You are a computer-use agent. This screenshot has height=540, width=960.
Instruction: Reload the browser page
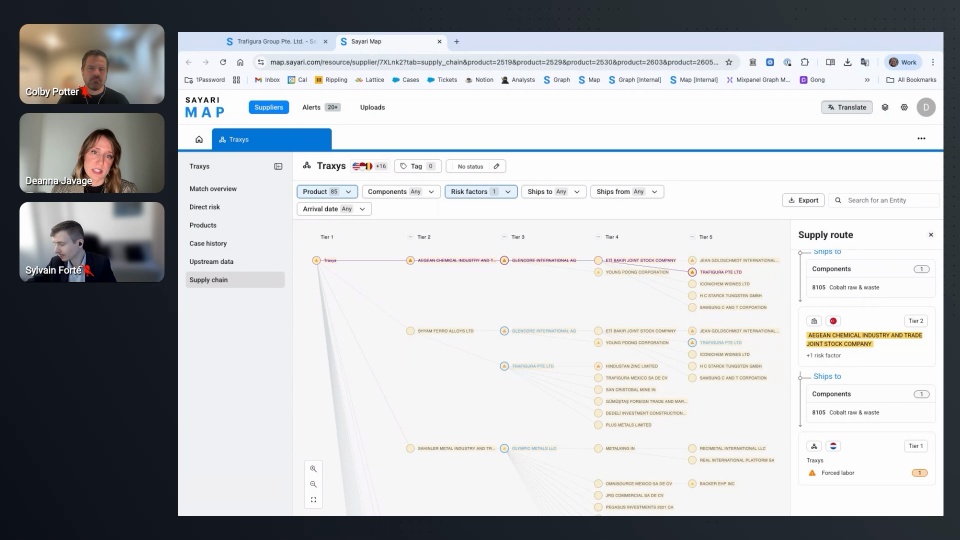(x=223, y=62)
